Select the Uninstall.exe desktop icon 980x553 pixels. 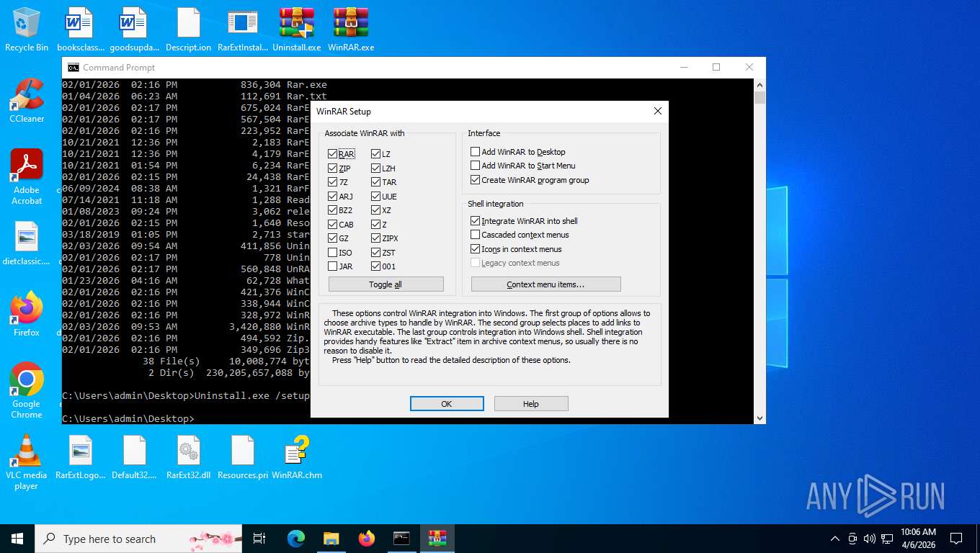coord(296,29)
